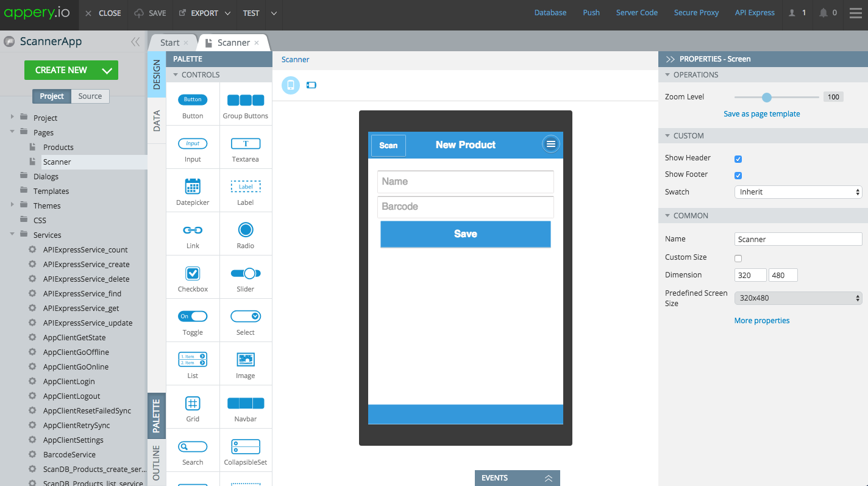
Task: Pick the Checkbox control in the palette
Action: 193,277
